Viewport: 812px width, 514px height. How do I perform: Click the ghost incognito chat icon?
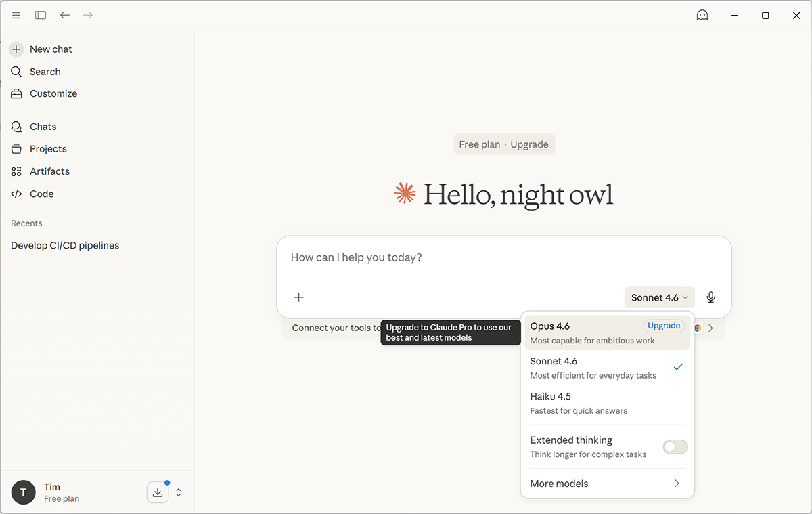pyautogui.click(x=702, y=15)
